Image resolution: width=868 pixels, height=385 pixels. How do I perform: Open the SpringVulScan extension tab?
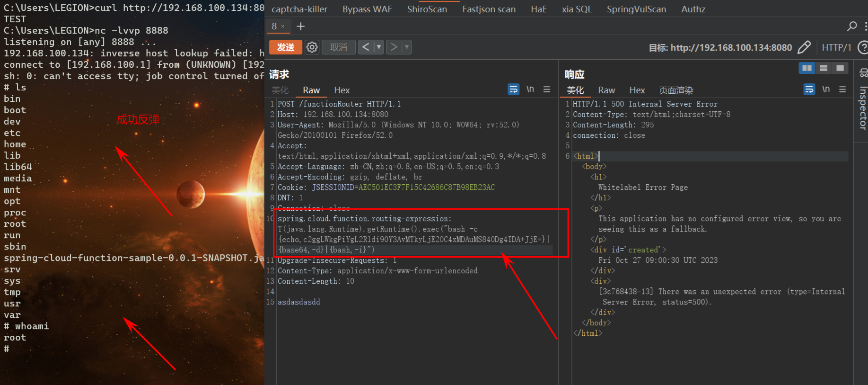pyautogui.click(x=636, y=9)
